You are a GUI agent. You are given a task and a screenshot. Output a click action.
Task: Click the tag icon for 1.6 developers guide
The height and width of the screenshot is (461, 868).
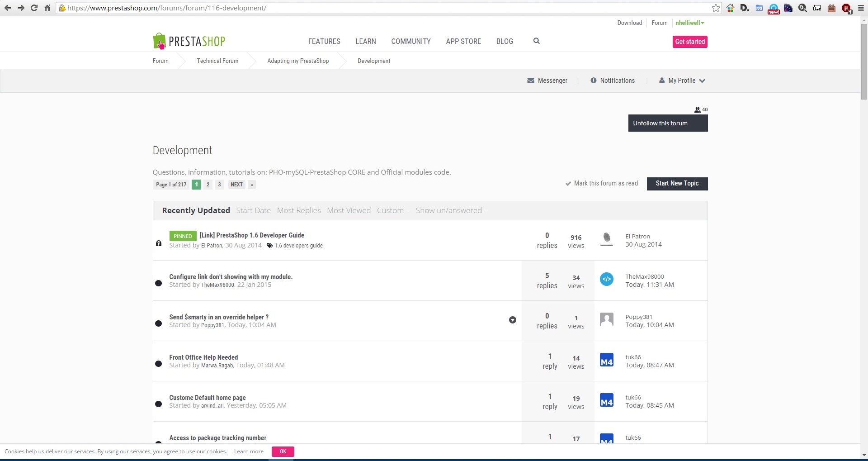(x=269, y=245)
